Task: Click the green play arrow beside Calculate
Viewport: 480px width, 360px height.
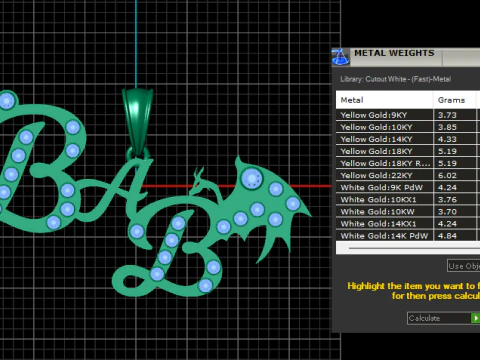Action: point(475,318)
